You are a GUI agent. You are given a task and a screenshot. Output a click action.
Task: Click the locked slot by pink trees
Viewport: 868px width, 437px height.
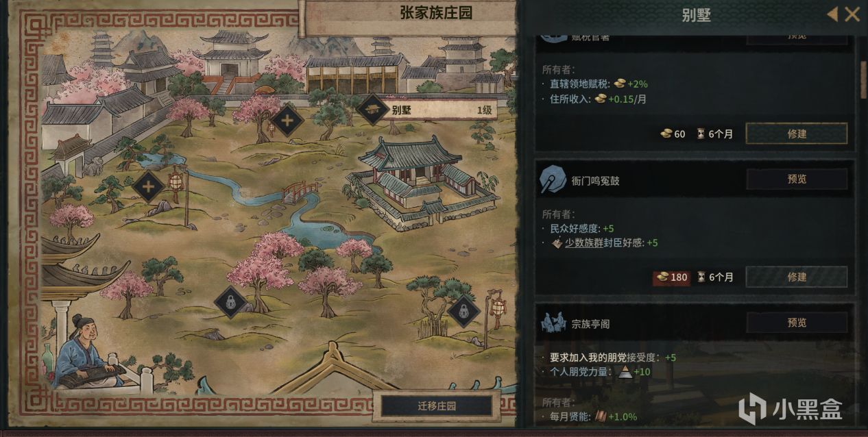point(230,302)
